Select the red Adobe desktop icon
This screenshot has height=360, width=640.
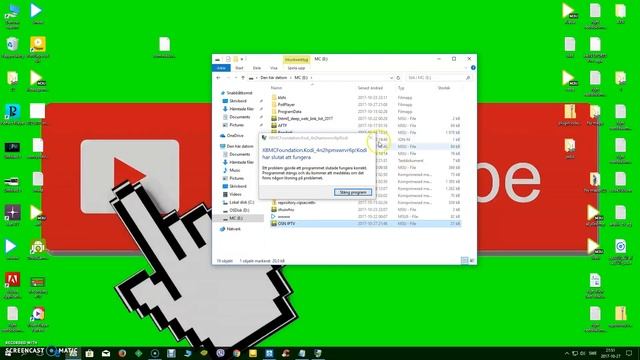[12, 285]
